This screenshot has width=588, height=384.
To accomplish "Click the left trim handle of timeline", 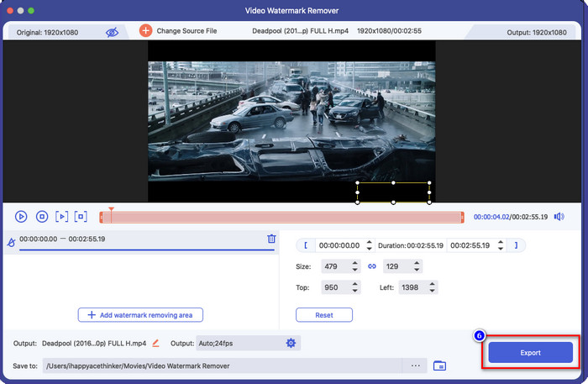I will (x=102, y=217).
